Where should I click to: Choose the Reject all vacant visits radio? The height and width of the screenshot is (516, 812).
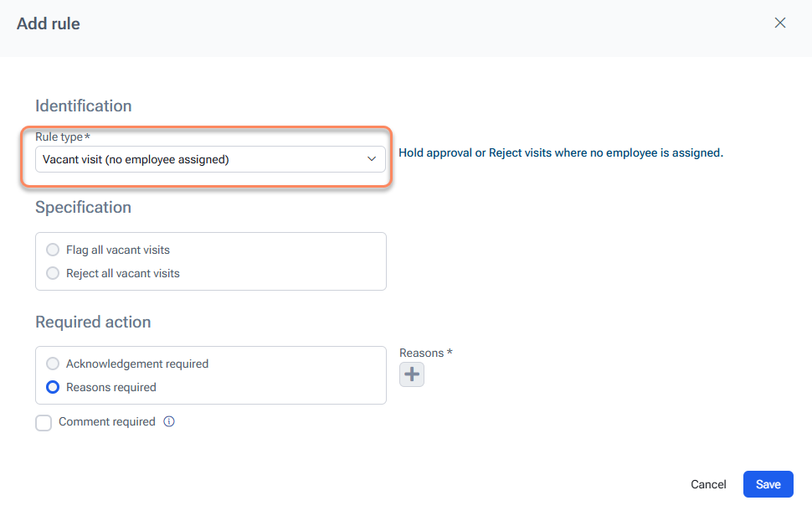click(x=54, y=273)
